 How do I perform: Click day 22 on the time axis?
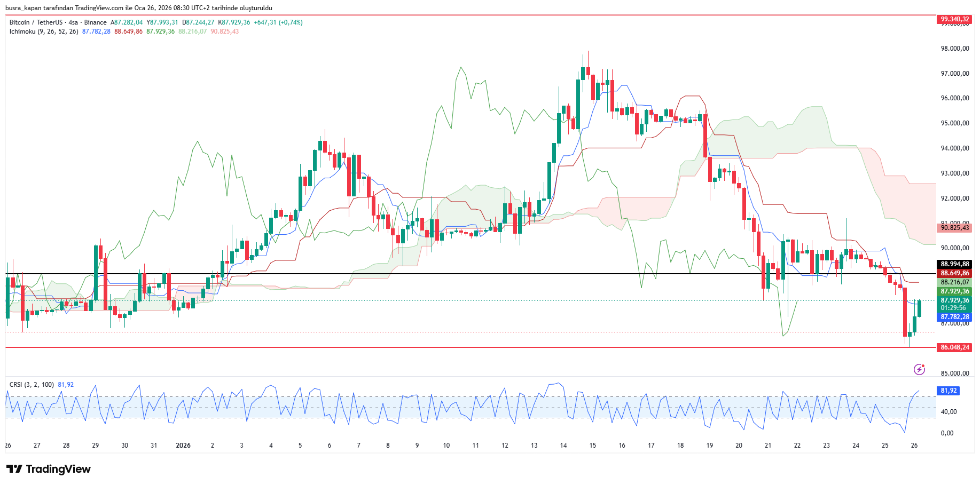(797, 446)
